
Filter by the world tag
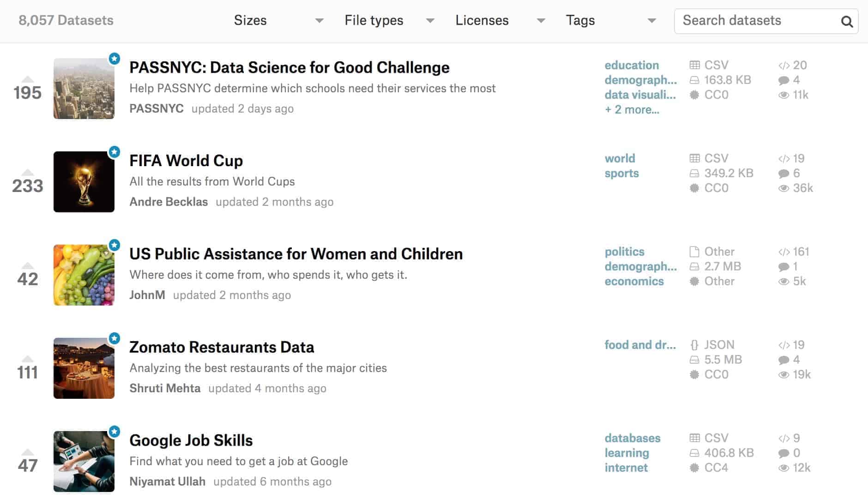[620, 158]
